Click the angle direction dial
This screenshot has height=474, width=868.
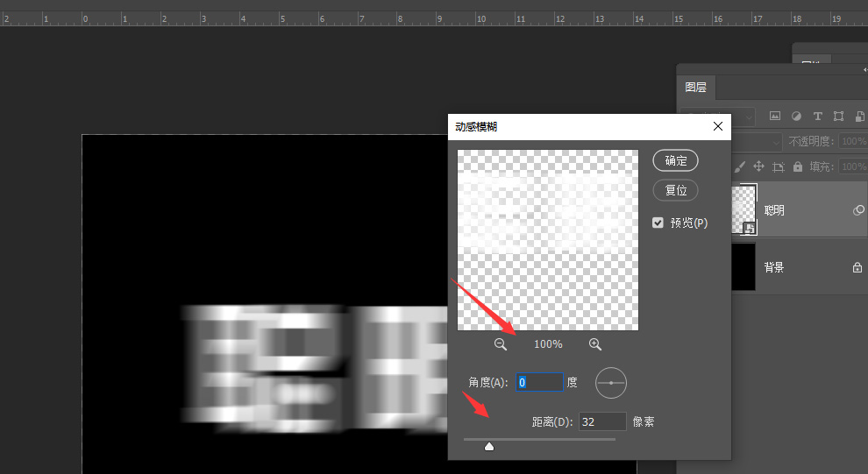(611, 383)
